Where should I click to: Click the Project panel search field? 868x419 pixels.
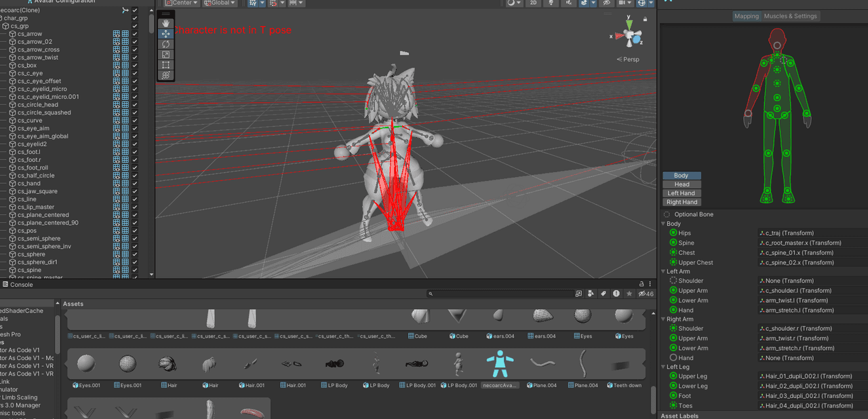(500, 294)
